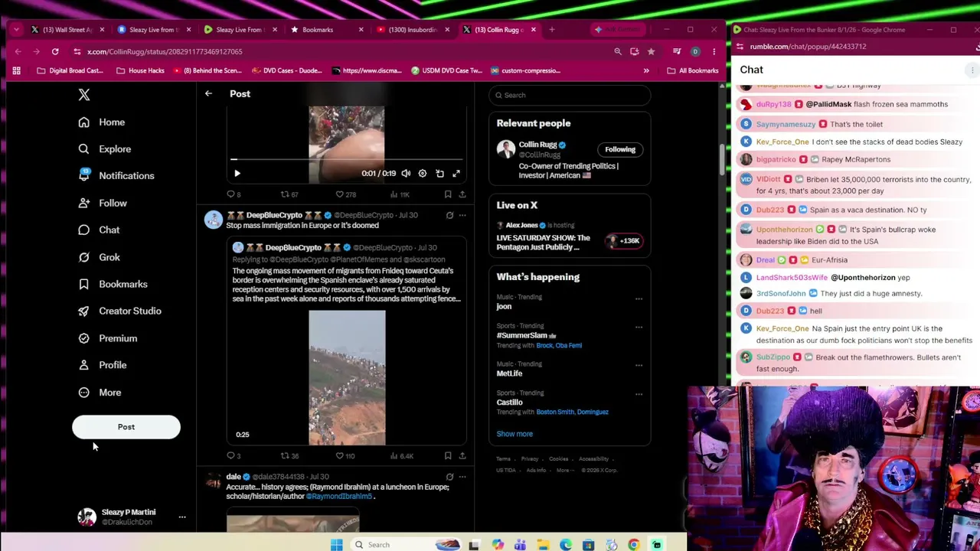Open File Explorer from the taskbar
This screenshot has width=980, height=551.
[x=543, y=545]
